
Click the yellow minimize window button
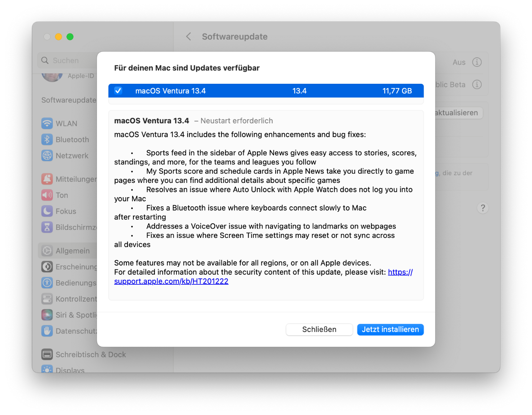coord(58,37)
